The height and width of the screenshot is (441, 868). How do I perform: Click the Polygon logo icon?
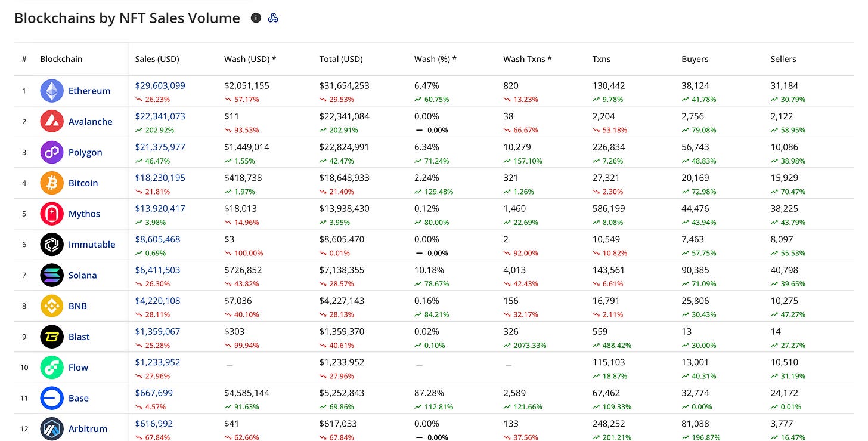point(52,152)
